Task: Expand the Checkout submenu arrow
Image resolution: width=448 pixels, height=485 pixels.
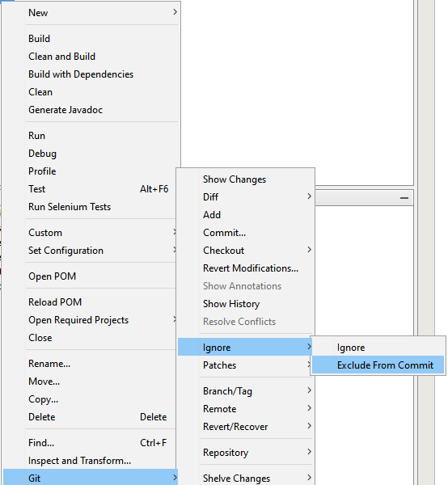Action: coord(309,250)
